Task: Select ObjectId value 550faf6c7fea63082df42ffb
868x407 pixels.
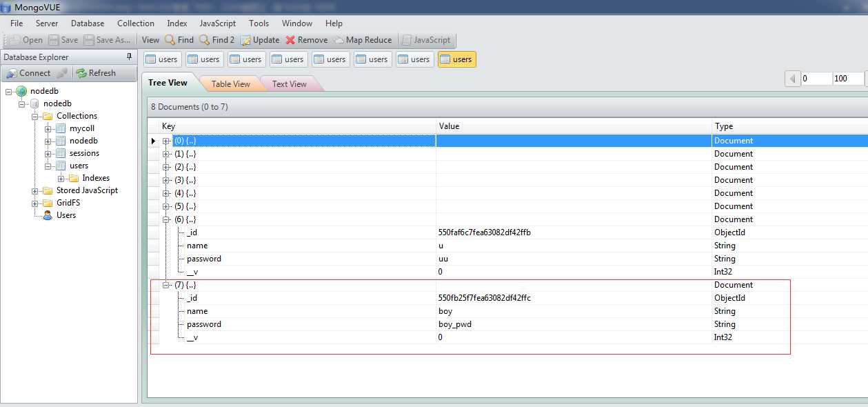Action: pos(485,232)
